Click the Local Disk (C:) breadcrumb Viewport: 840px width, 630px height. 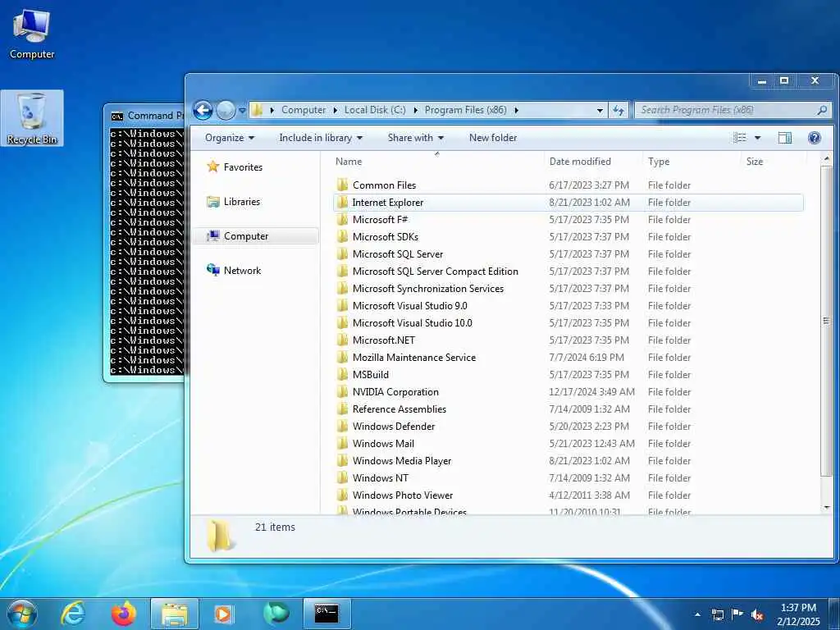point(375,111)
